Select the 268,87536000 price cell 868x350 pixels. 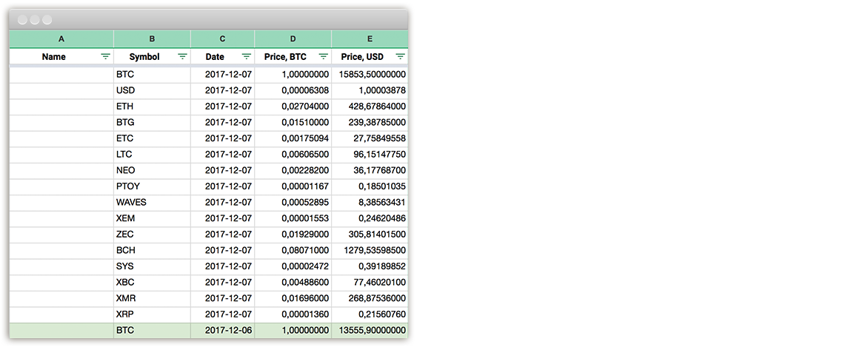coord(370,299)
